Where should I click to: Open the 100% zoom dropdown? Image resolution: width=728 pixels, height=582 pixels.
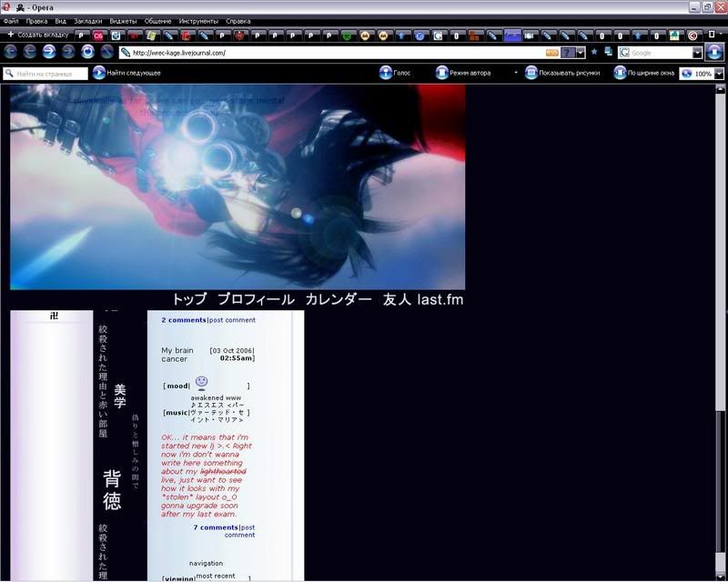(x=719, y=74)
